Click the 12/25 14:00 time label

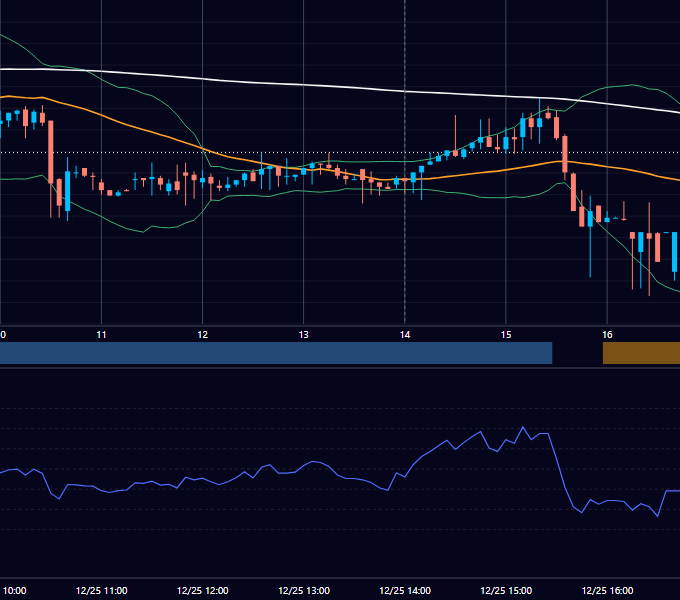click(x=405, y=590)
